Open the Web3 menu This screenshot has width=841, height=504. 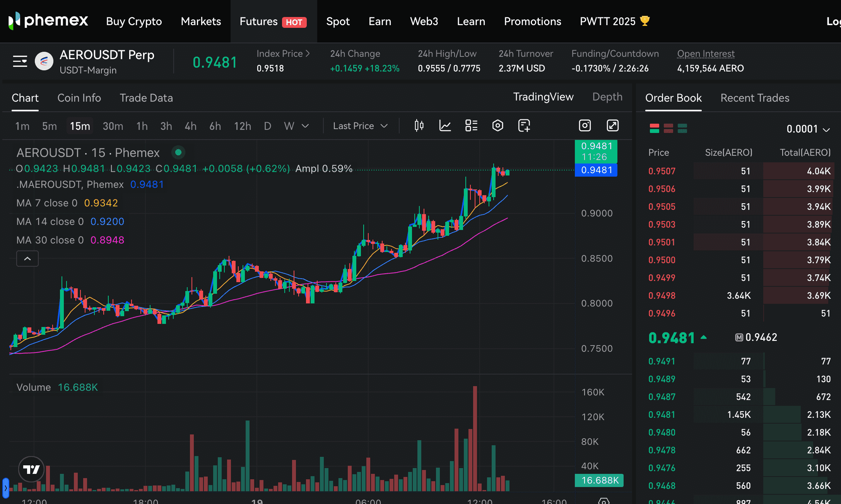click(424, 21)
